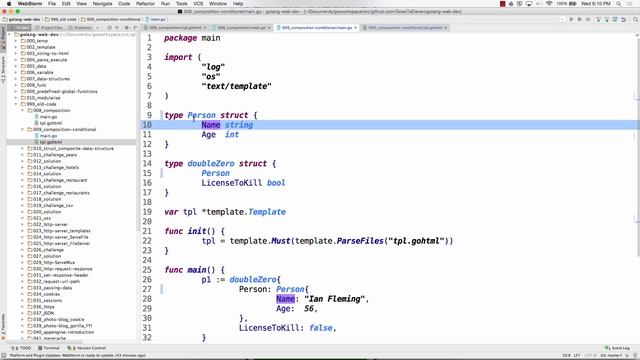Collapse the 999_old-code folder
Viewport: 640px width, 360px height.
click(16, 104)
